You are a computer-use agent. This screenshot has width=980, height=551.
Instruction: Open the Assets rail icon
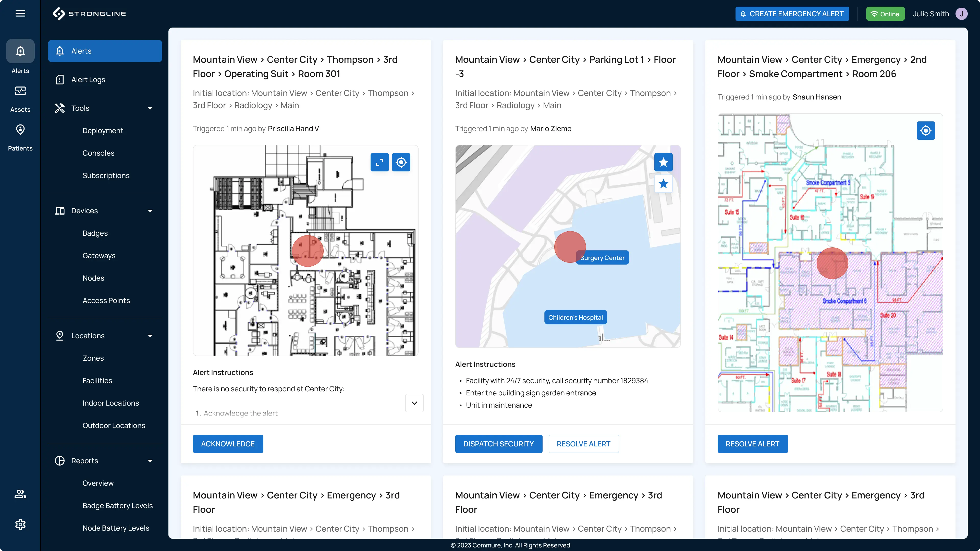coord(20,91)
